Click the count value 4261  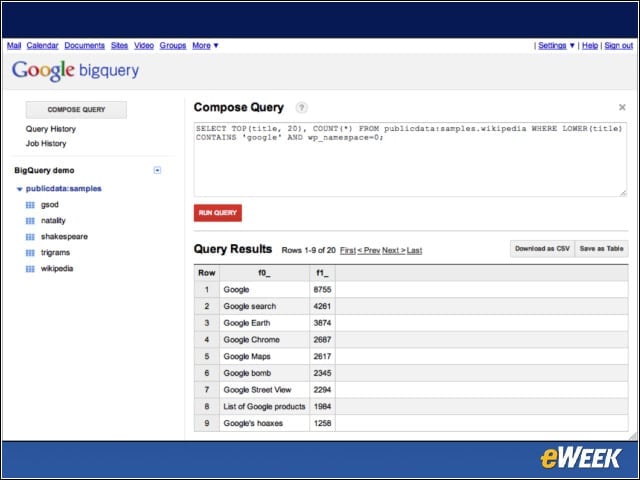coord(322,306)
